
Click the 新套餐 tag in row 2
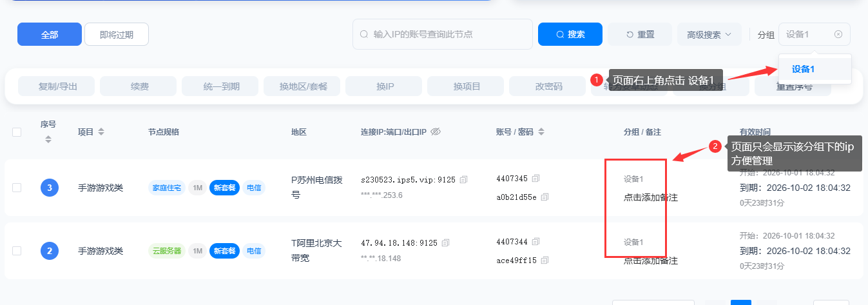(225, 251)
